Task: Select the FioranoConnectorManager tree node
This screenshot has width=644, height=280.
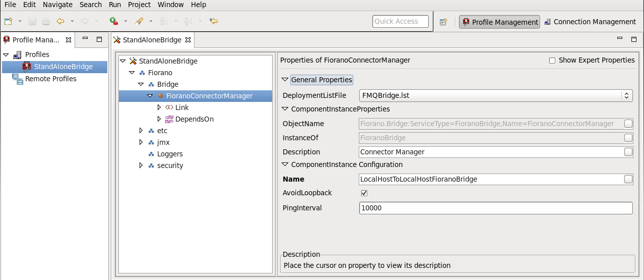Action: (x=209, y=96)
